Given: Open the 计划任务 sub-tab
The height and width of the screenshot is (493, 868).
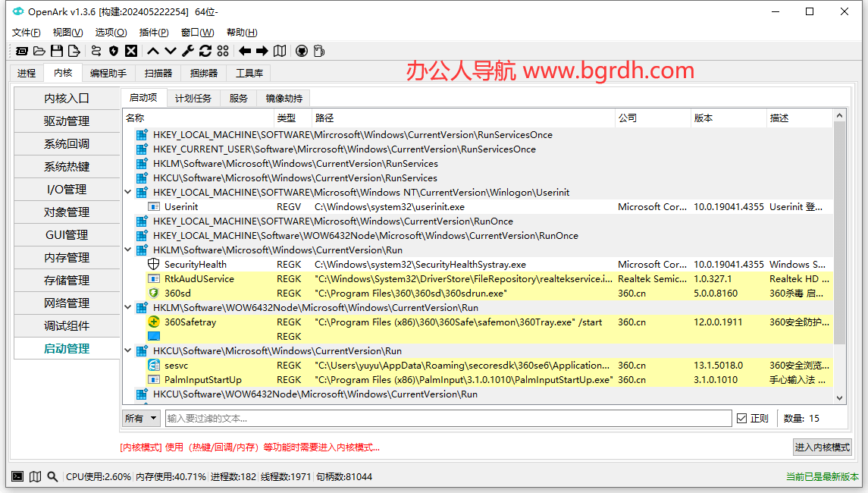Looking at the screenshot, I should (x=193, y=98).
